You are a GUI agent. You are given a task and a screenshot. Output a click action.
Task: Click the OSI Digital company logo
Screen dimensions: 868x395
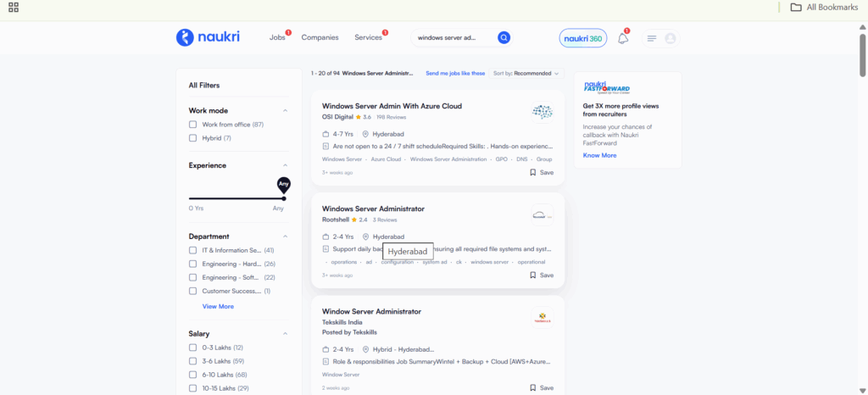[x=542, y=112]
